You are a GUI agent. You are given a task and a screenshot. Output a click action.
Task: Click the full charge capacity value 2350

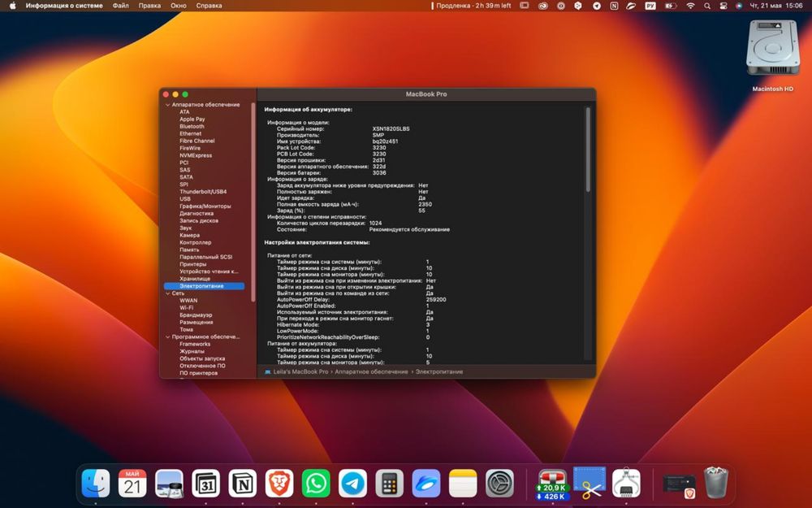tap(425, 204)
